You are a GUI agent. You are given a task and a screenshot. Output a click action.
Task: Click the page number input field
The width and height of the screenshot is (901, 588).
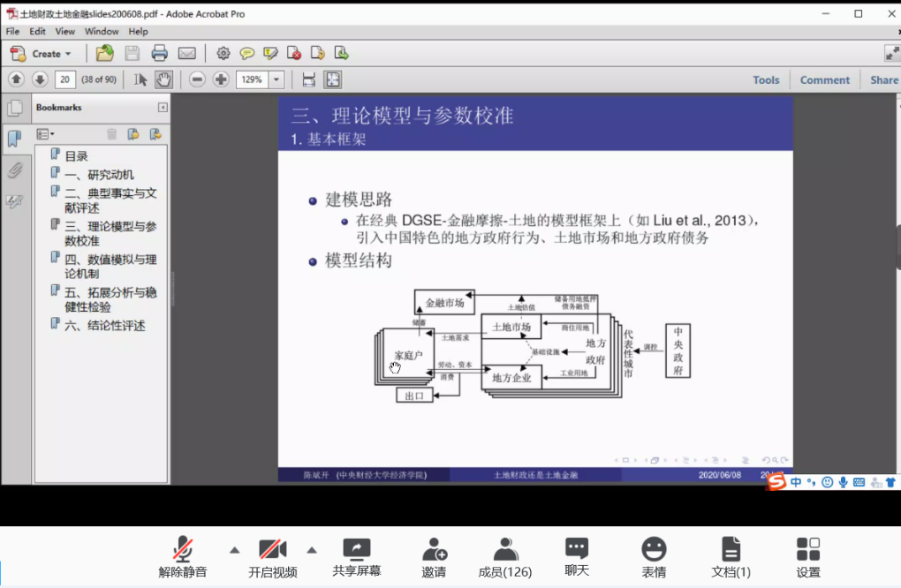[x=64, y=79]
